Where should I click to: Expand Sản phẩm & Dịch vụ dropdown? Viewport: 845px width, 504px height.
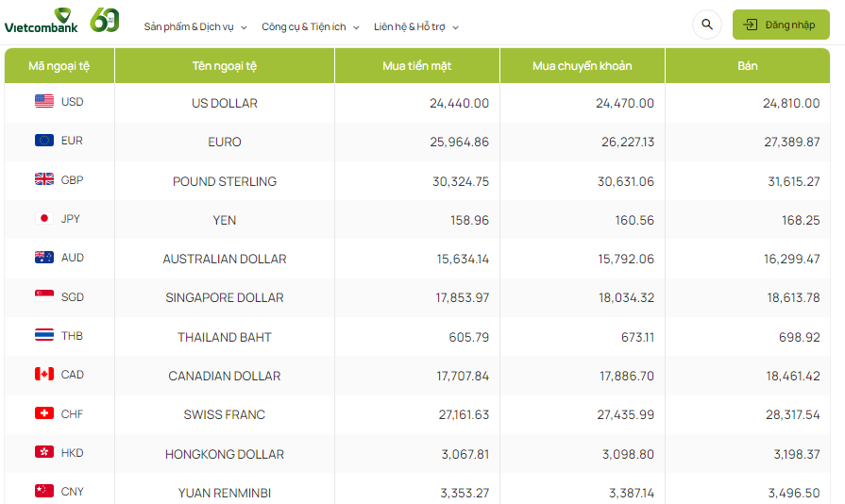(x=195, y=26)
